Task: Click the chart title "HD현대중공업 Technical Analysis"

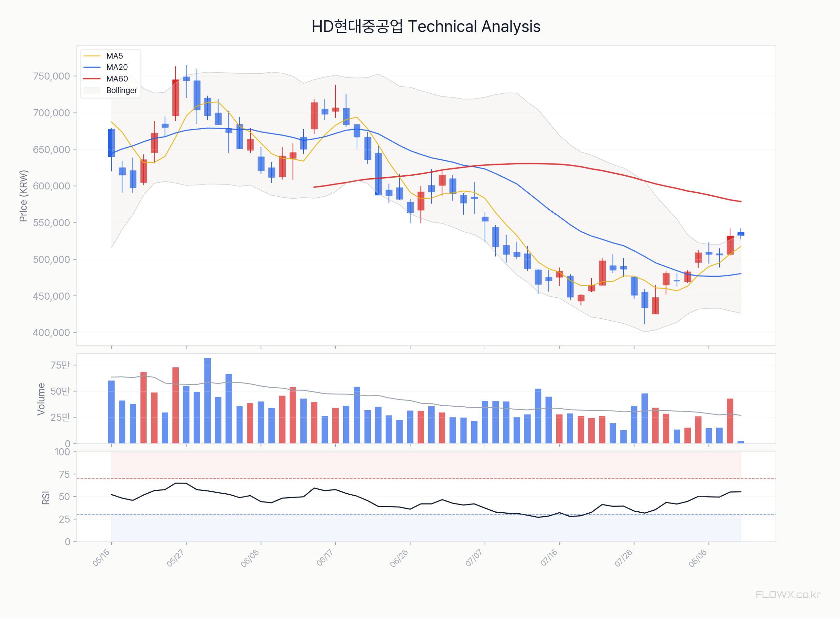Action: (x=426, y=27)
